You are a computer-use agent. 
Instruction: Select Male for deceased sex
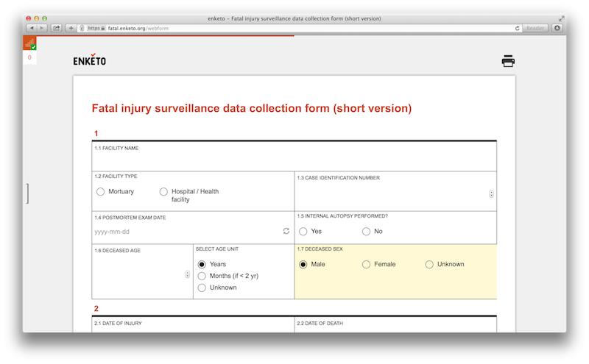[x=303, y=264]
